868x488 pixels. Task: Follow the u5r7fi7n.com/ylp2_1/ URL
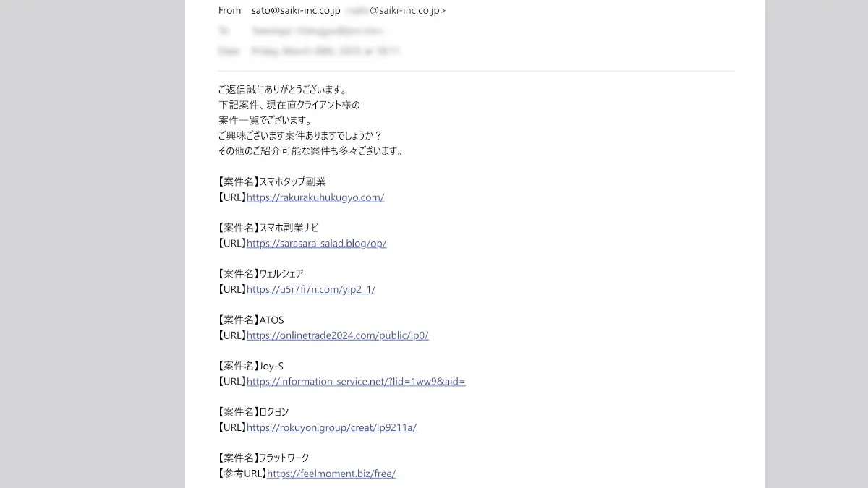click(311, 290)
